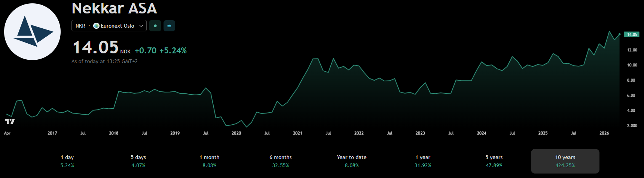The image size is (644, 178).
Task: Click the TradingView logo on chart
Action: coord(10,121)
